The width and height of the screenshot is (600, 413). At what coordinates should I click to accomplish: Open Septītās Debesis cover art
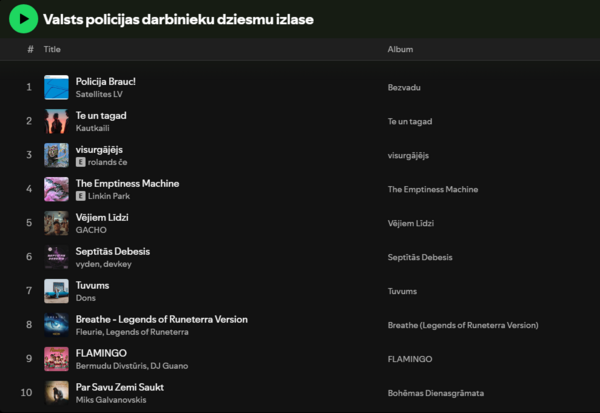point(56,257)
